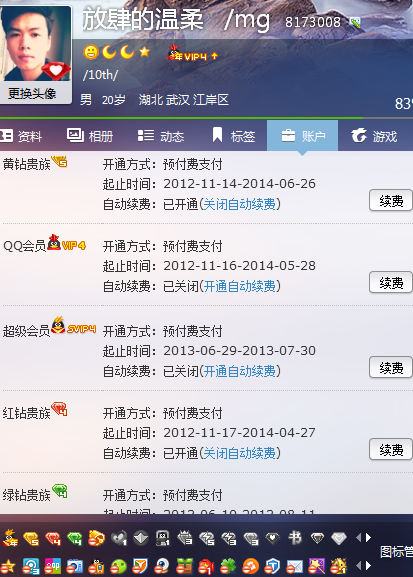Click the grey heart icon in bottom bar
This screenshot has height=577, width=413.
click(x=119, y=539)
